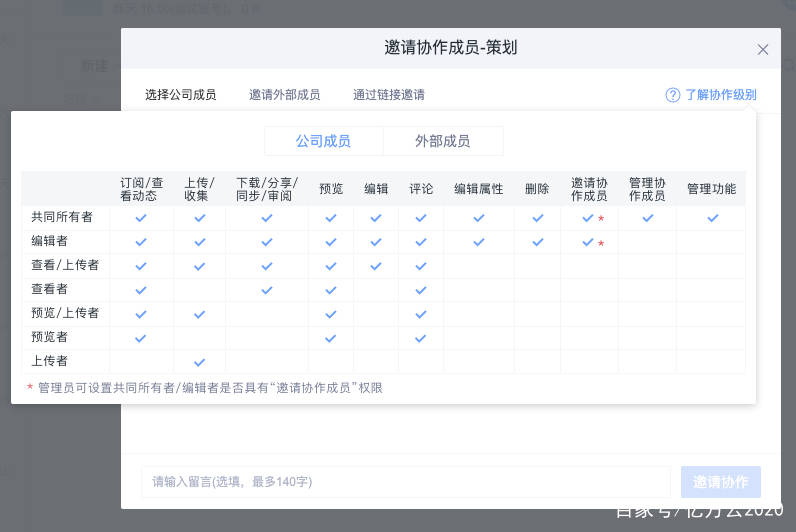Click 共同所有者 checkmark under 管理协作成员 column

pyautogui.click(x=647, y=217)
